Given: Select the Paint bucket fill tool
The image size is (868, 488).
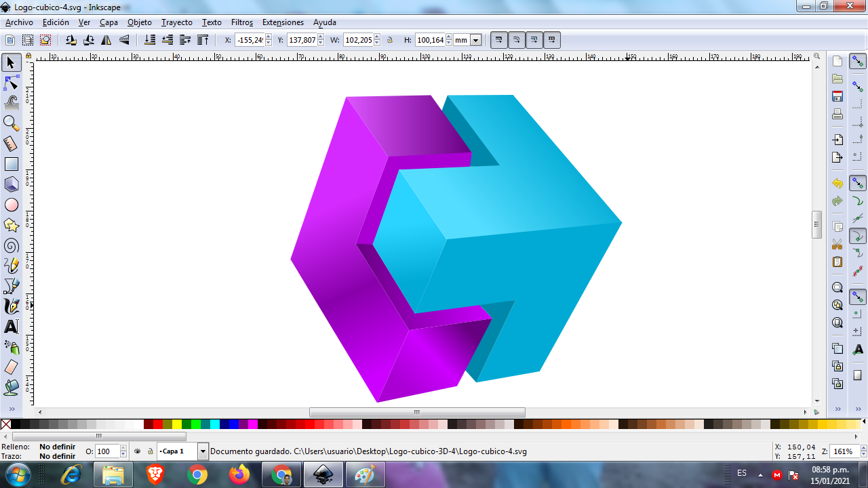Looking at the screenshot, I should coord(11,388).
